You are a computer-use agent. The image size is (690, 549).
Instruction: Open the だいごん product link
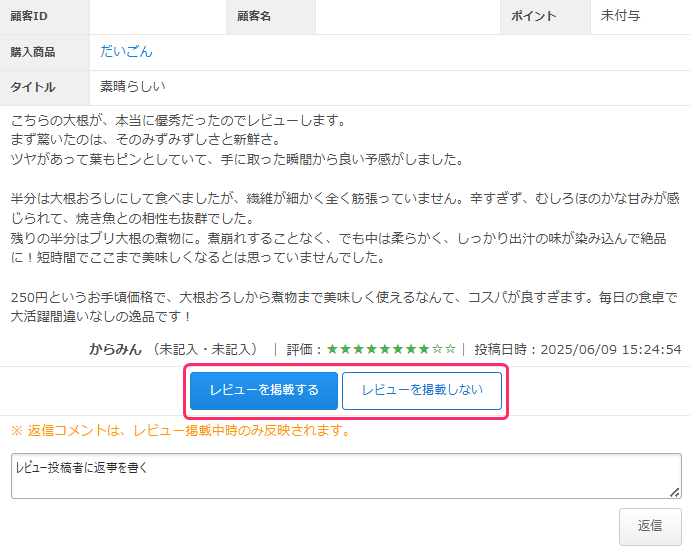pyautogui.click(x=126, y=52)
